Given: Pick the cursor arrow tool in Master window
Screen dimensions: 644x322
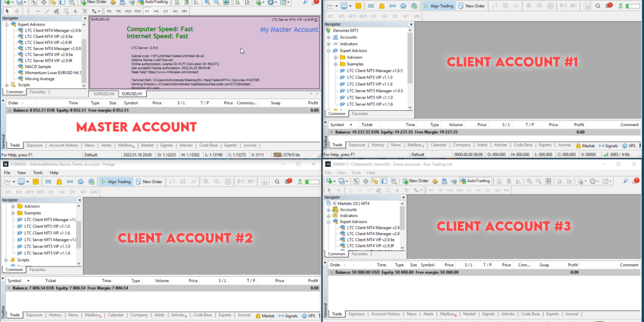Looking at the screenshot, I should (x=7, y=11).
